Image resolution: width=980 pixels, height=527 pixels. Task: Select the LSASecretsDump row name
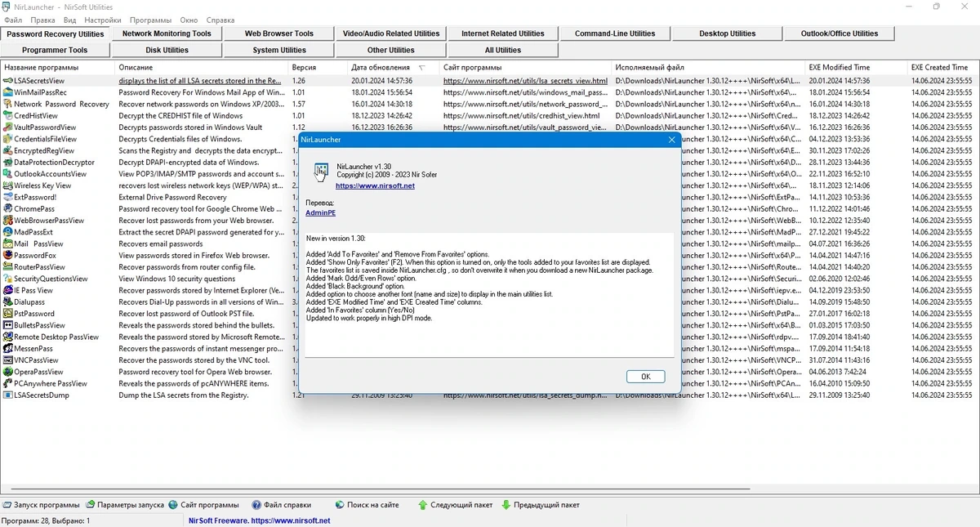[42, 395]
